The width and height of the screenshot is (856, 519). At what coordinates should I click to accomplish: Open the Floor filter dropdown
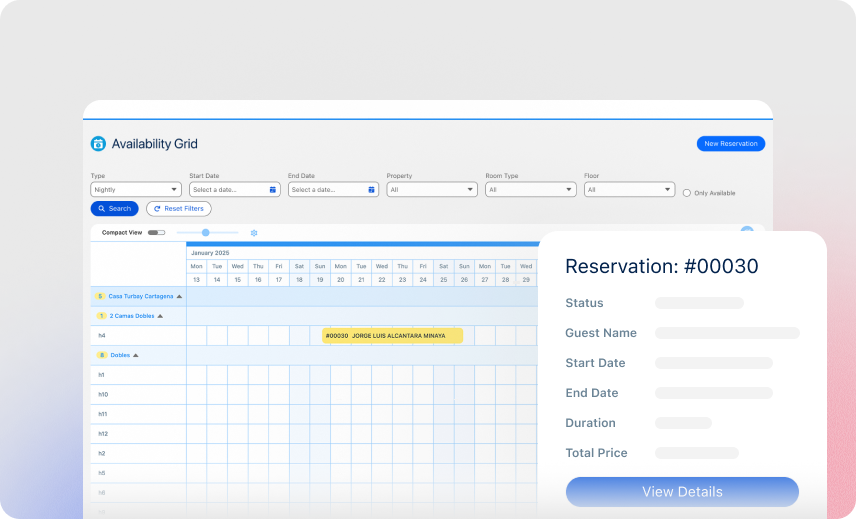point(629,189)
